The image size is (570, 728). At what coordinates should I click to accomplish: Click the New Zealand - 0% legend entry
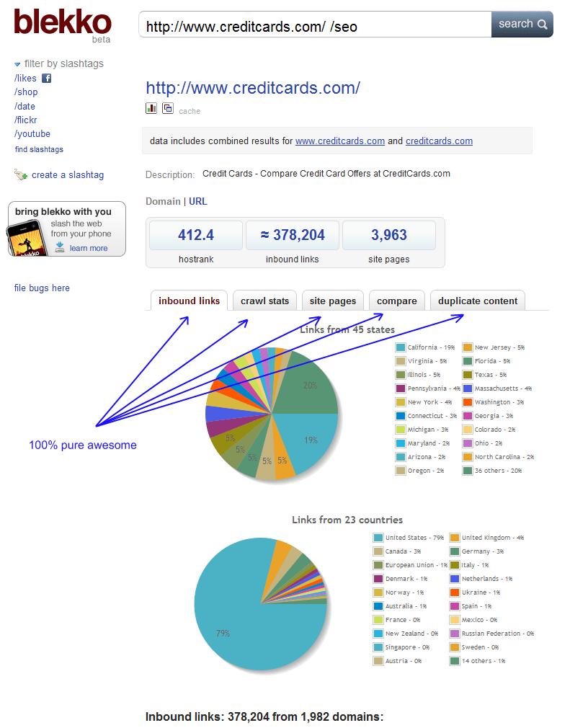point(406,634)
